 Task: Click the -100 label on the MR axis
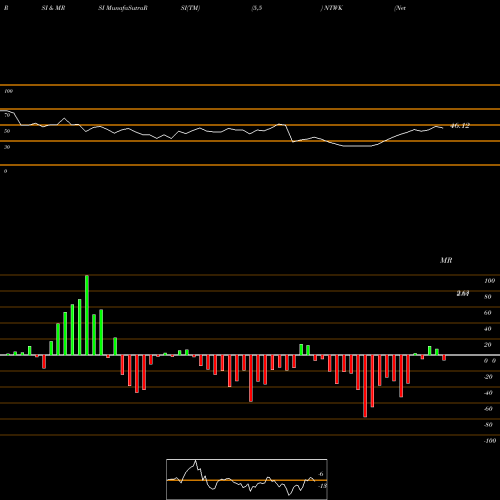point(490,441)
